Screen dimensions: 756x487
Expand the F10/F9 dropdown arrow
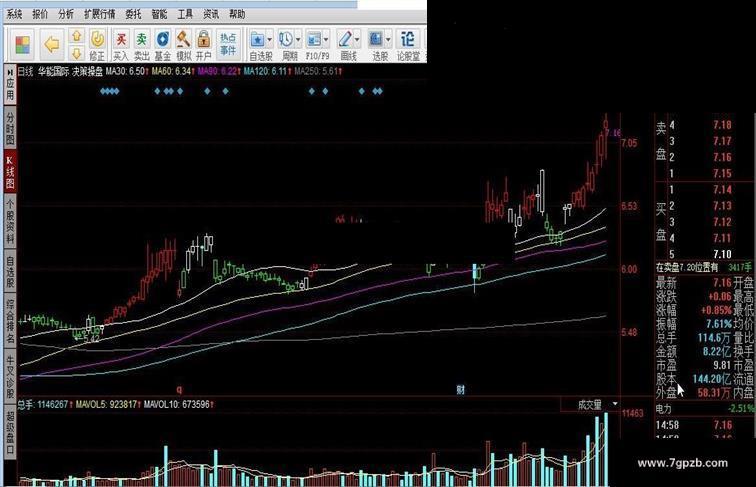326,40
